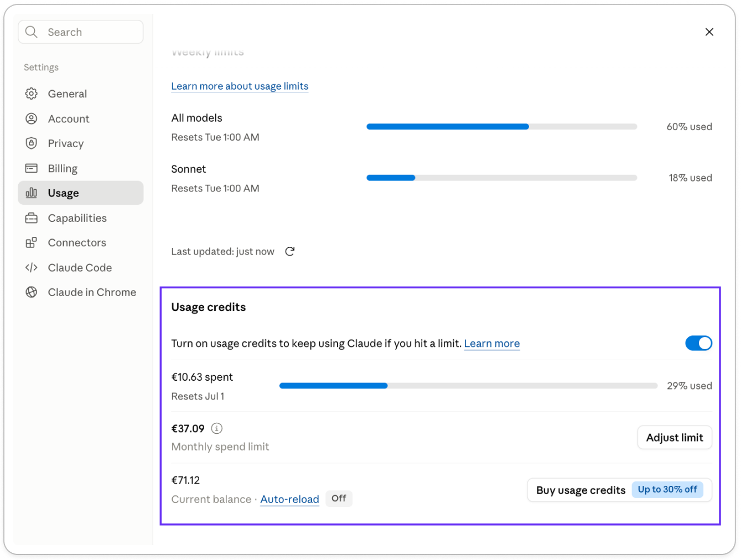Viewport: 741px width, 560px height.
Task: Click the Privacy shield icon
Action: (x=32, y=143)
